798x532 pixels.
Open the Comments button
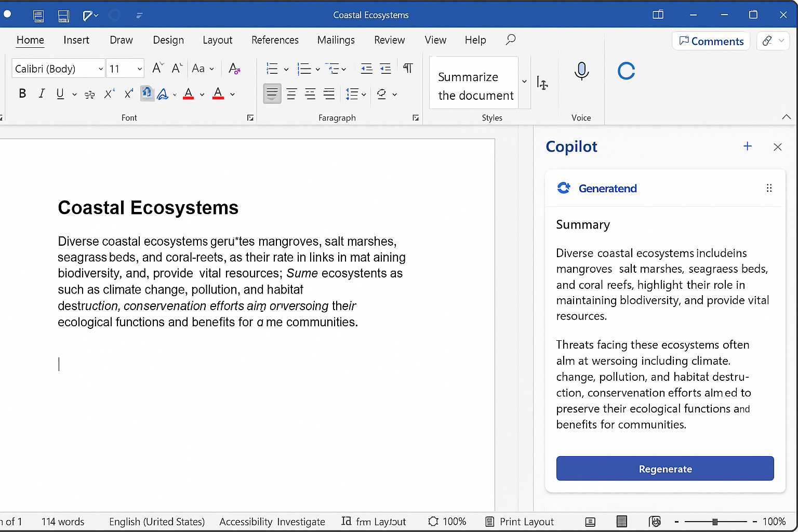(x=711, y=41)
